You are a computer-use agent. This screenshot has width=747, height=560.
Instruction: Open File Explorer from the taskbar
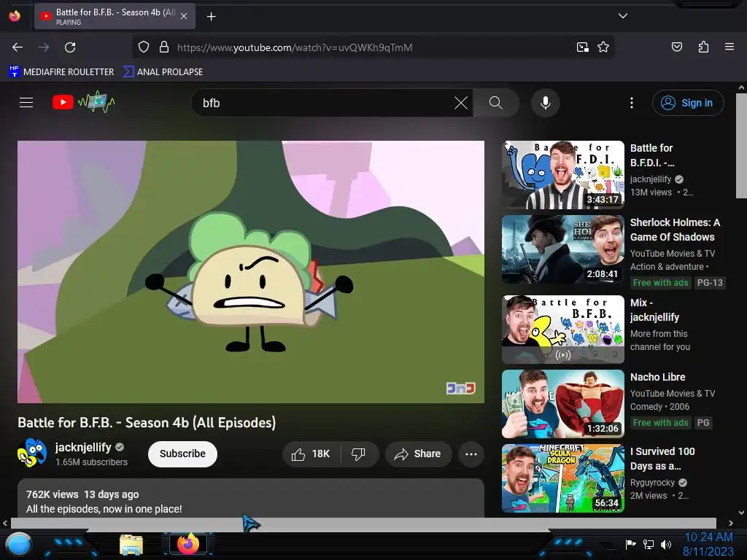pos(131,545)
